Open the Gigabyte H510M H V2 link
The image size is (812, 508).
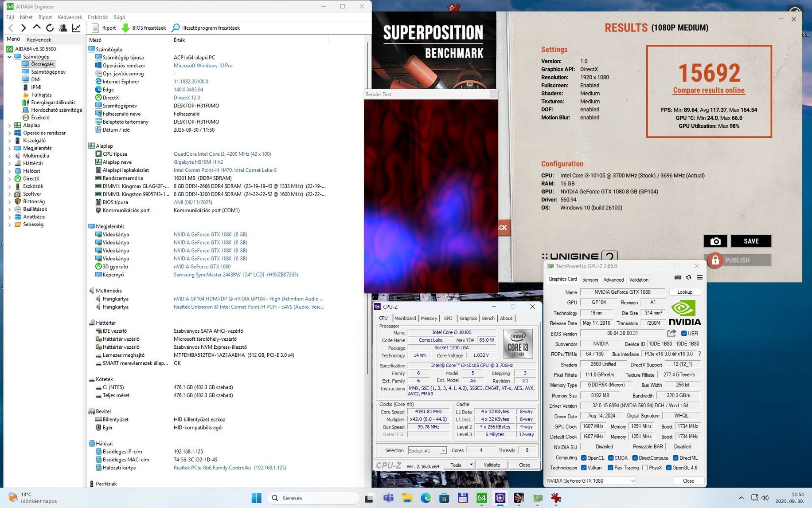[198, 162]
